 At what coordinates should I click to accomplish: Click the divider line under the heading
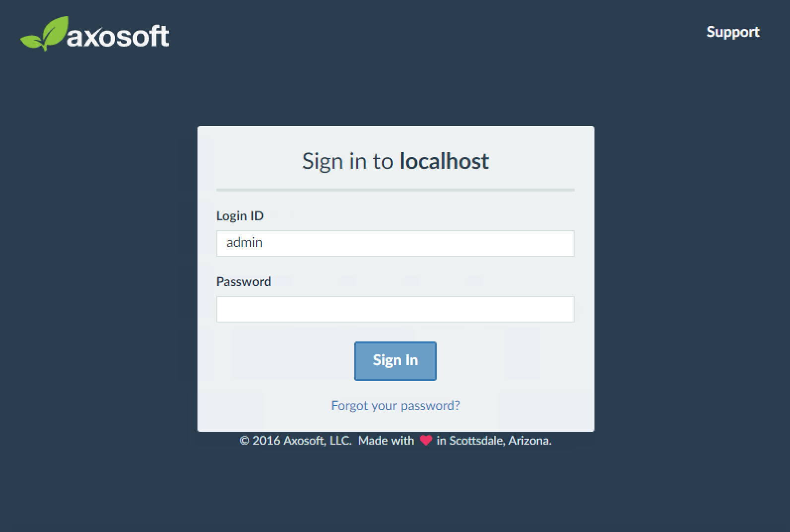pos(395,189)
